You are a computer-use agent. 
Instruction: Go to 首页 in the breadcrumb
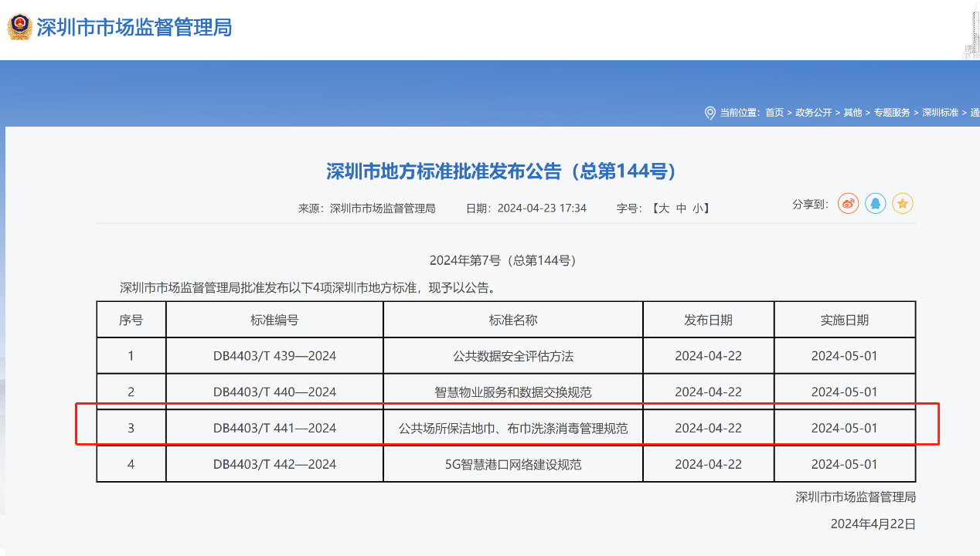774,113
